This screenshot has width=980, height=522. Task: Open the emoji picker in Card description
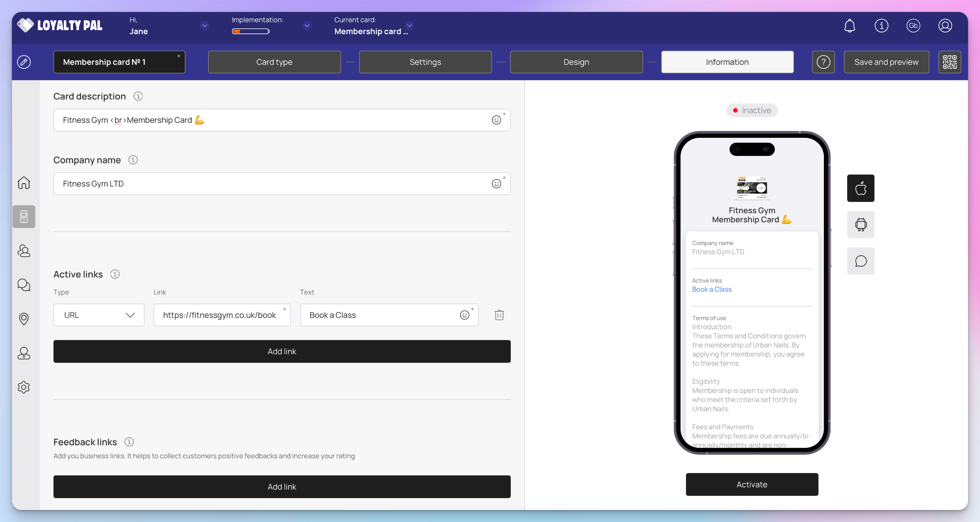[x=496, y=120]
